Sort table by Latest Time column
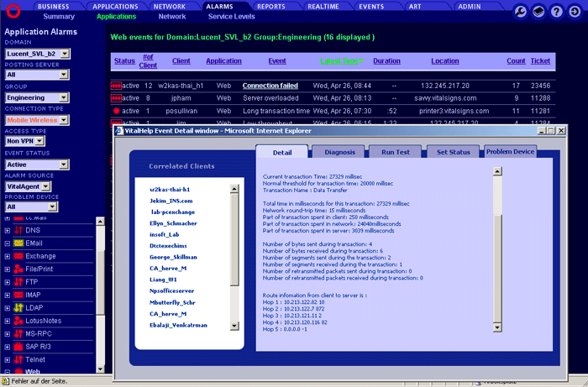 coord(342,61)
